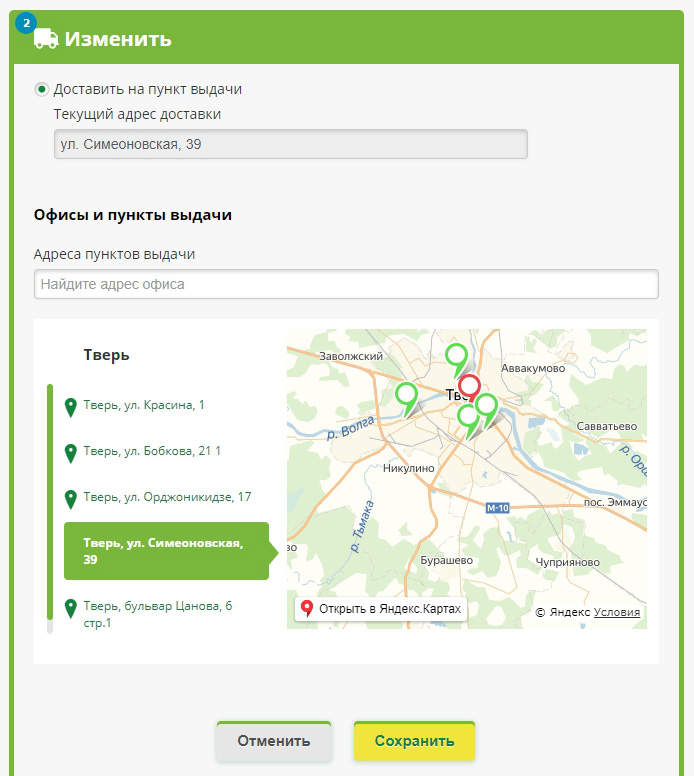Click the delivery truck icon in header
The height and width of the screenshot is (776, 694).
(46, 39)
